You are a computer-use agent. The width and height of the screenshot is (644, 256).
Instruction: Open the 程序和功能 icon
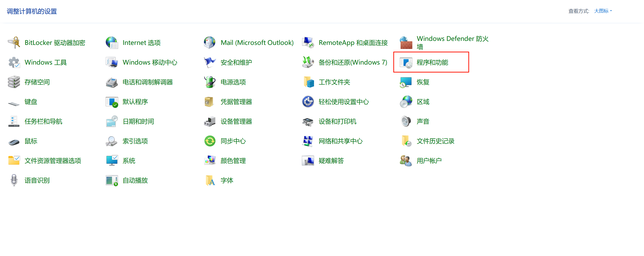tap(406, 62)
